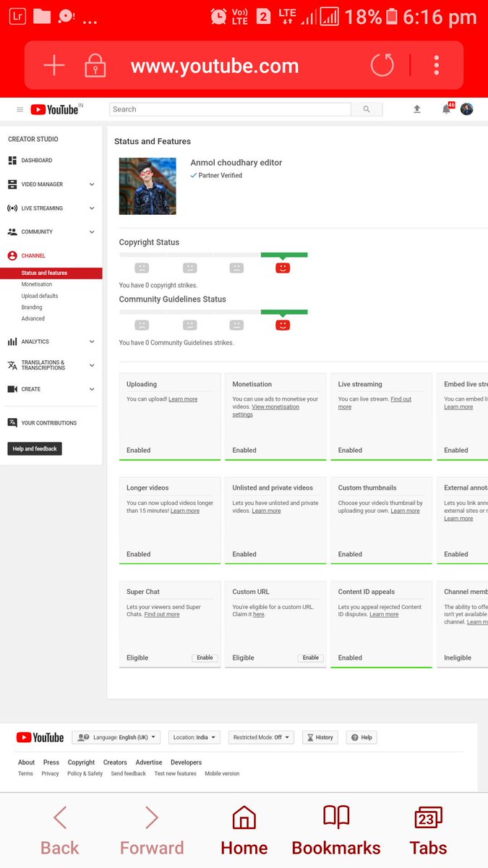Open the Creators footer link
The height and width of the screenshot is (868, 488).
tap(115, 762)
